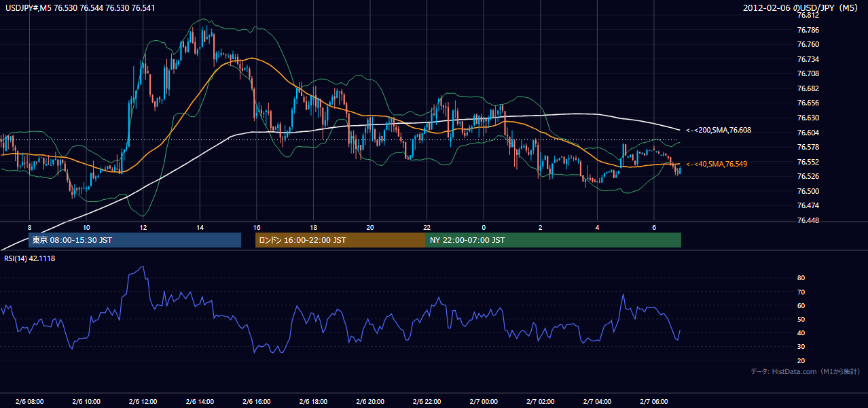The image size is (868, 408).
Task: Click hour label 4 under the price chart
Action: pos(597,227)
